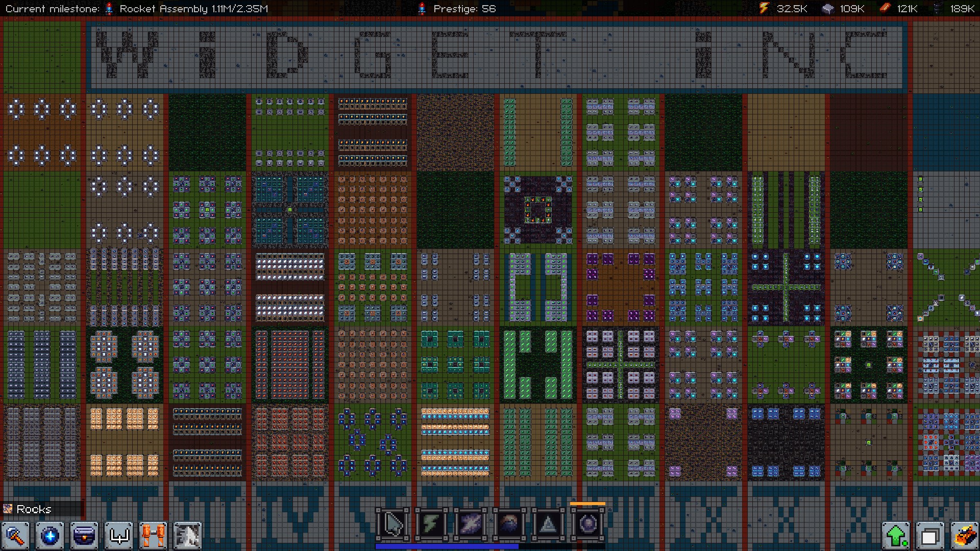Open the hammer build menu
980x551 pixels.
(16, 536)
